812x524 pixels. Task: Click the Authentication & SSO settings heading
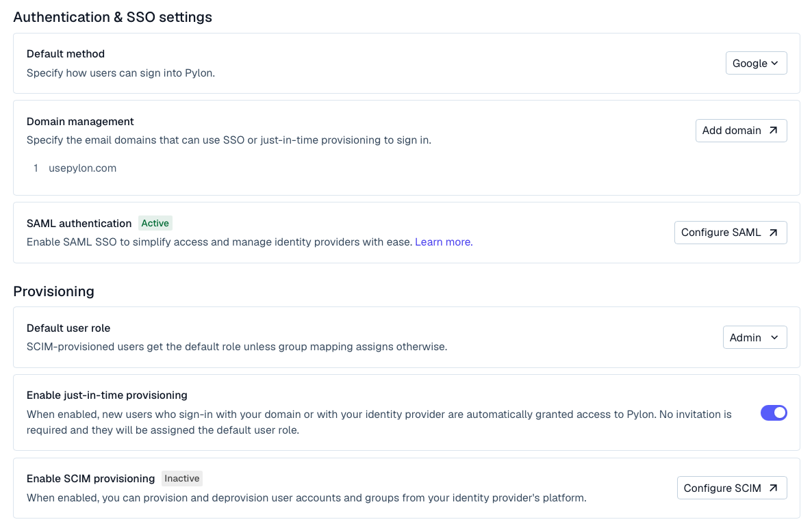112,17
